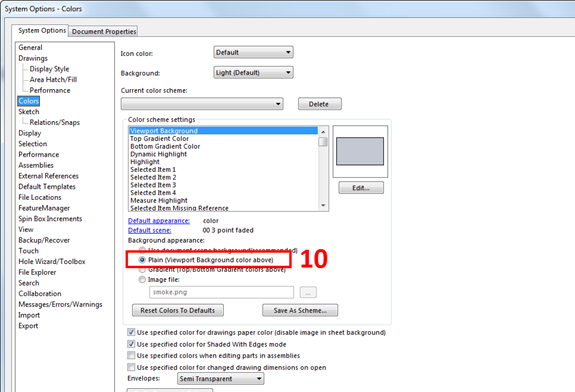Click Save As Scheme... button
Image resolution: width=575 pixels, height=392 pixels.
[300, 310]
